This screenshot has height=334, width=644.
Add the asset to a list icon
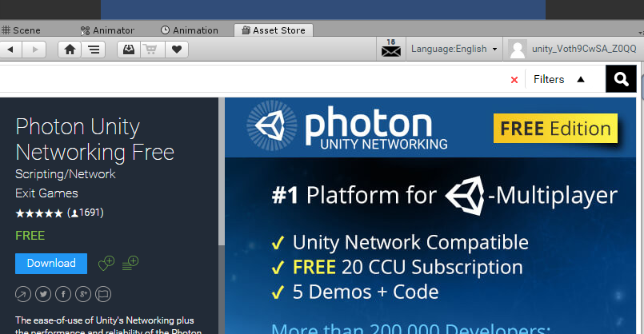[130, 263]
